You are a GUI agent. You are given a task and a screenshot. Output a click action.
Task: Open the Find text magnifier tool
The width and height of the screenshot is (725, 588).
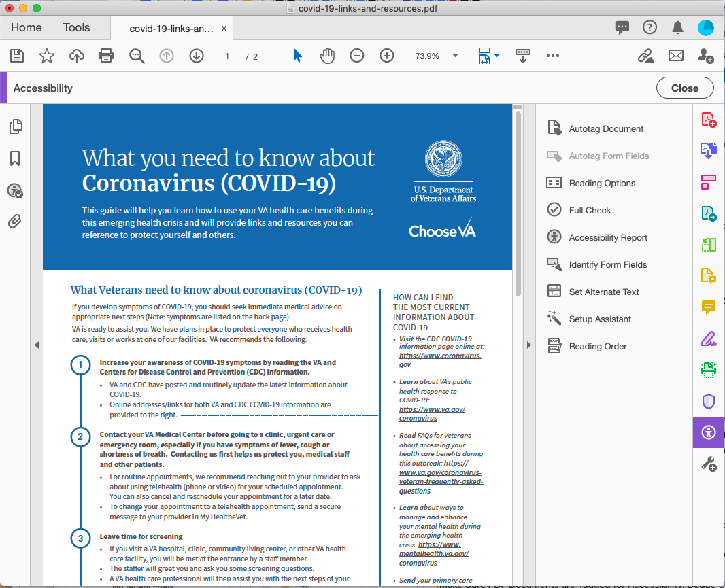[137, 56]
